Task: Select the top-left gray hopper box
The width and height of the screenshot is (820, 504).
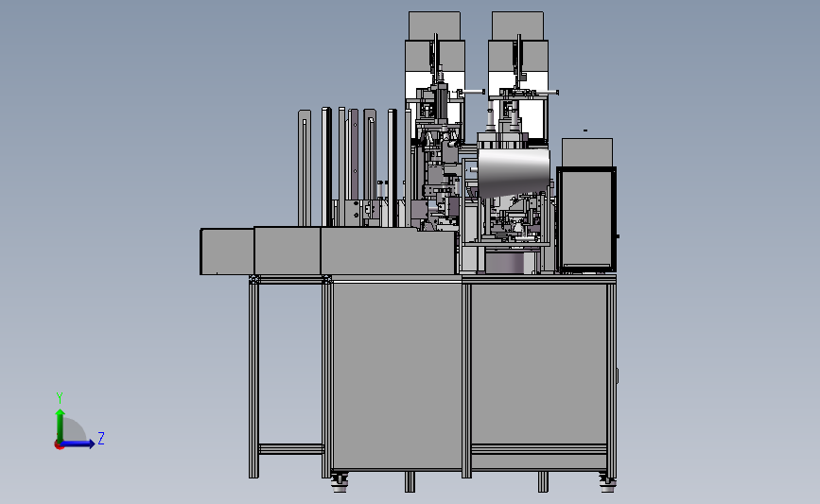Action: [x=434, y=26]
